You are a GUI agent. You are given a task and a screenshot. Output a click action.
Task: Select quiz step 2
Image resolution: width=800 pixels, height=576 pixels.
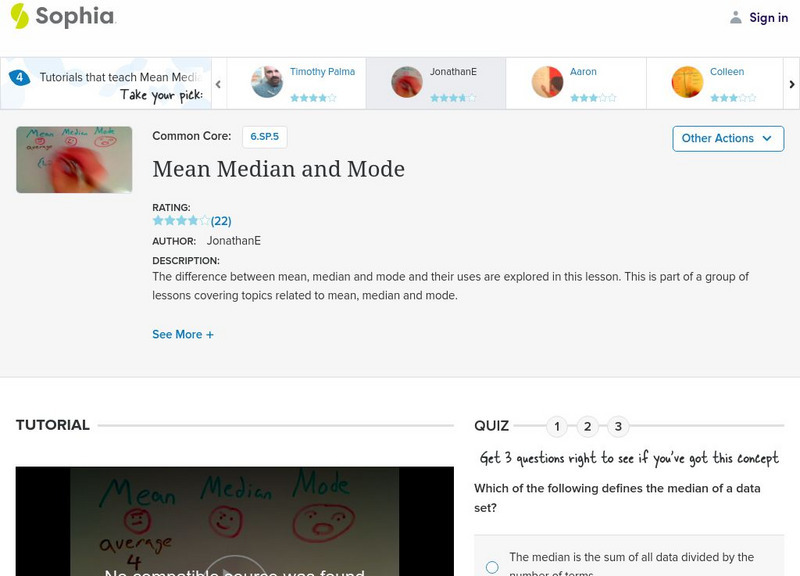(x=587, y=425)
